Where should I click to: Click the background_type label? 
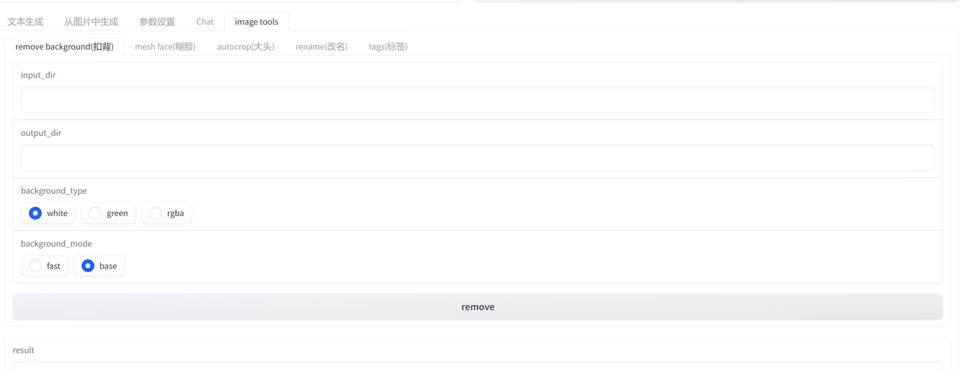pos(54,190)
